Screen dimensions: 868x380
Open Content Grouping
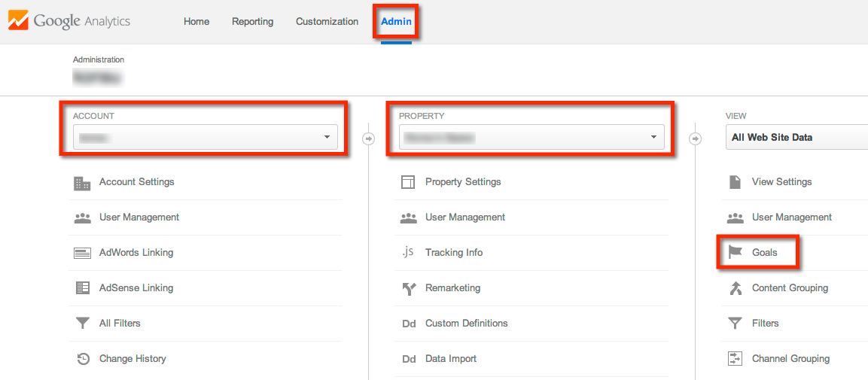[x=790, y=287]
